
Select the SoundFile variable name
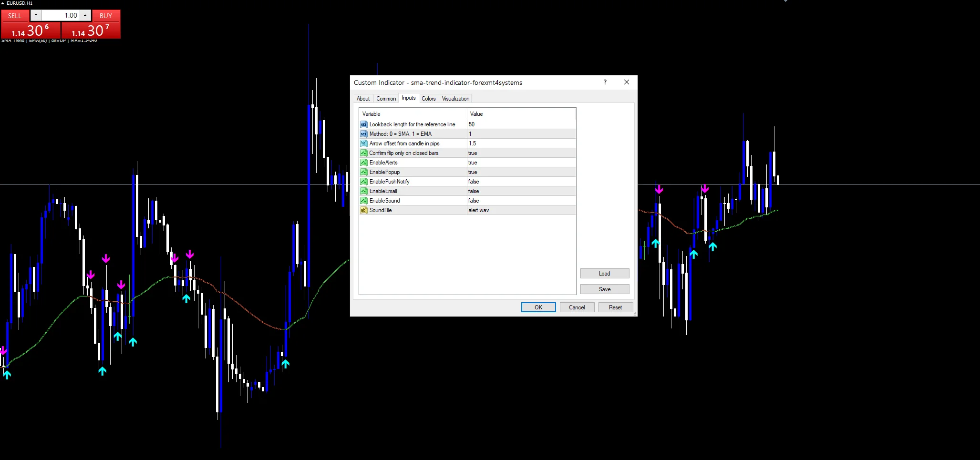(x=381, y=210)
